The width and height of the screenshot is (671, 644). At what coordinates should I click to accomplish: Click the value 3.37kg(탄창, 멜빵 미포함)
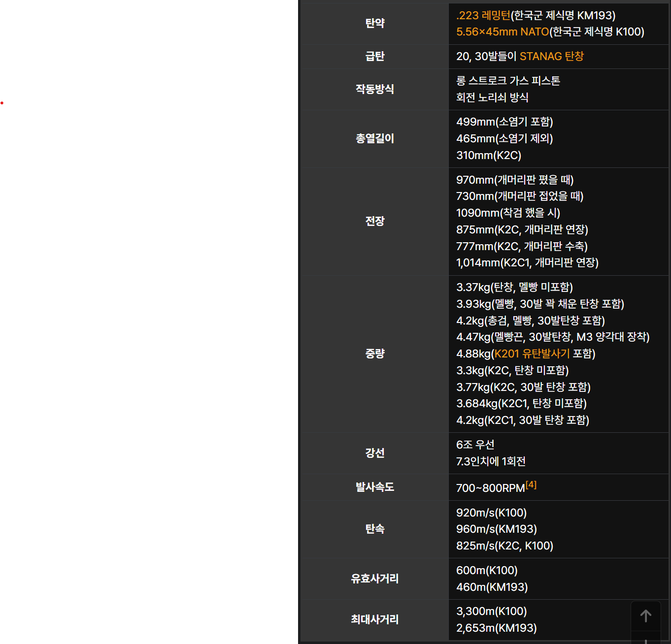point(514,288)
